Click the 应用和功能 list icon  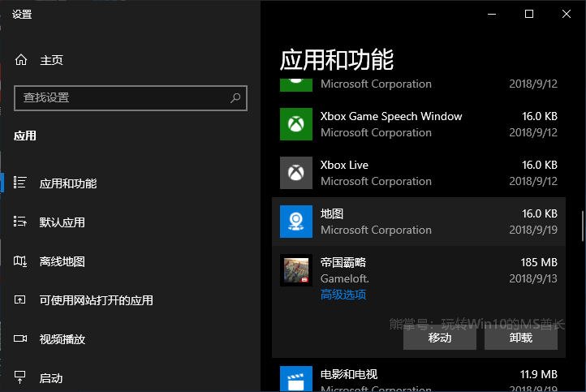pos(19,183)
